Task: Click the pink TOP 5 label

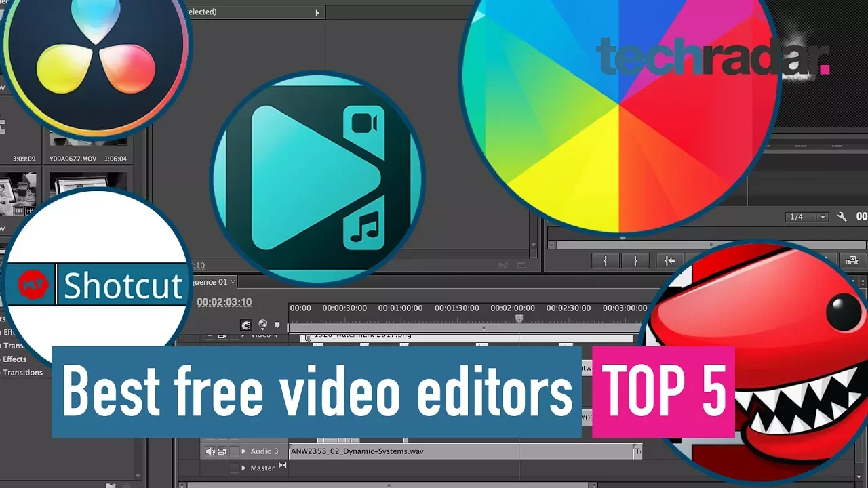Action: tap(663, 392)
